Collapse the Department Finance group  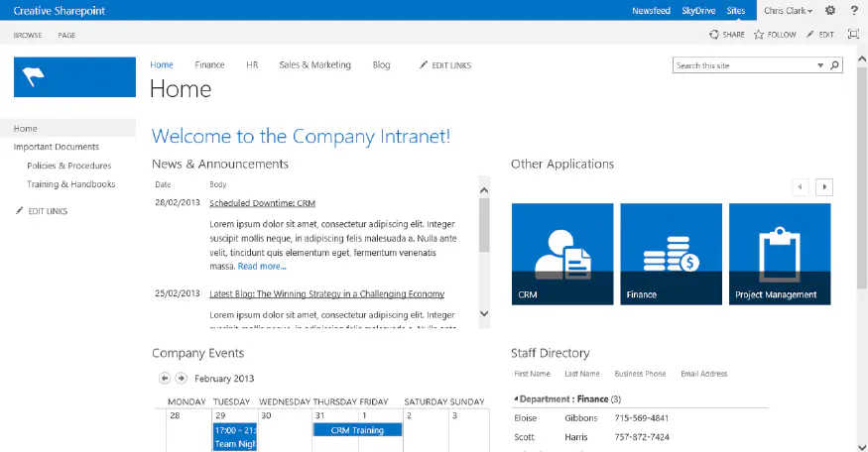[x=516, y=398]
